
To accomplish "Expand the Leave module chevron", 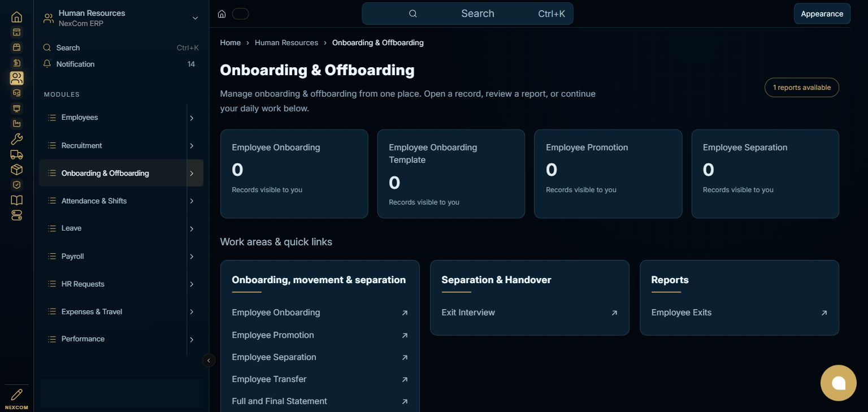I will pyautogui.click(x=192, y=229).
